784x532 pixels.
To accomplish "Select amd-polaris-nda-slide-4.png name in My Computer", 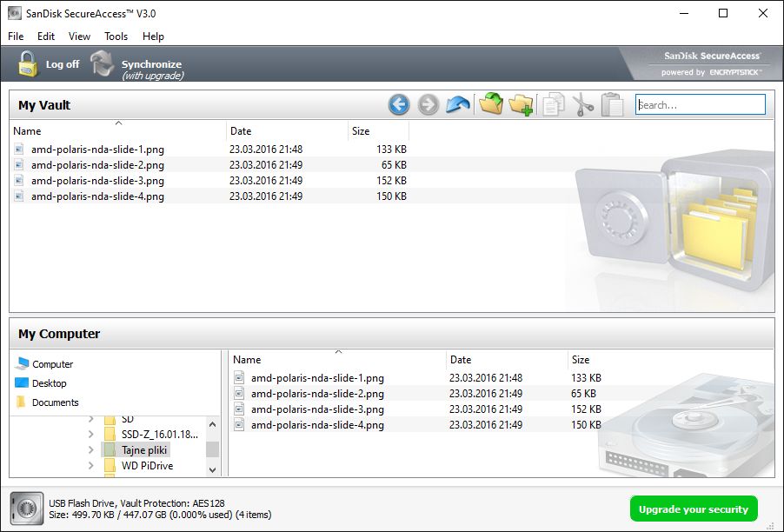I will pyautogui.click(x=317, y=424).
